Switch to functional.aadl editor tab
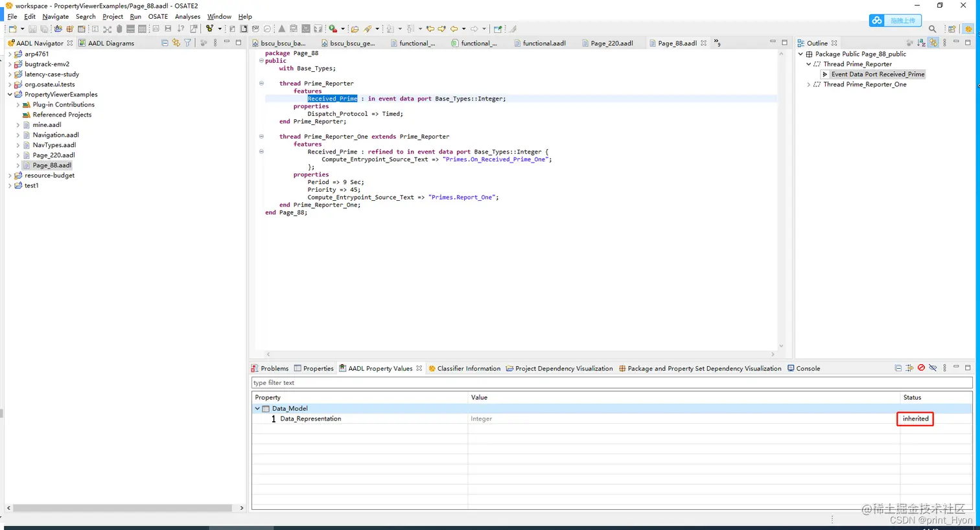Viewport: 980px width, 530px height. click(540, 43)
